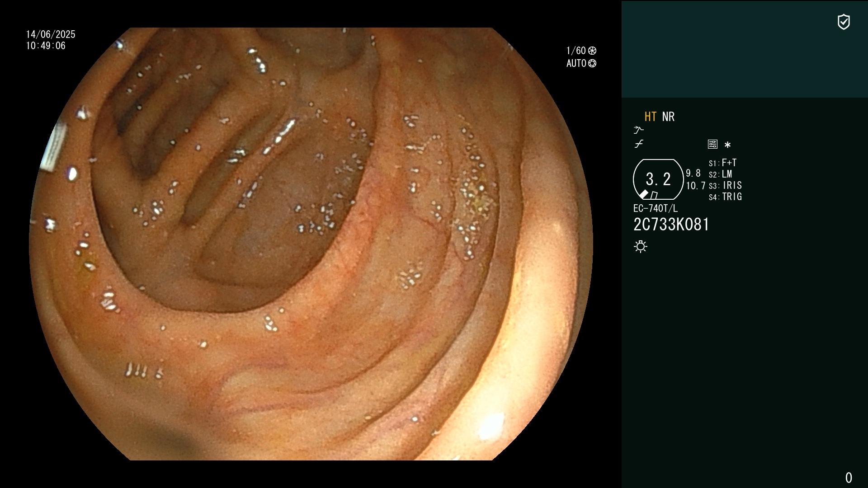Click the time 10:49:06

click(x=46, y=46)
